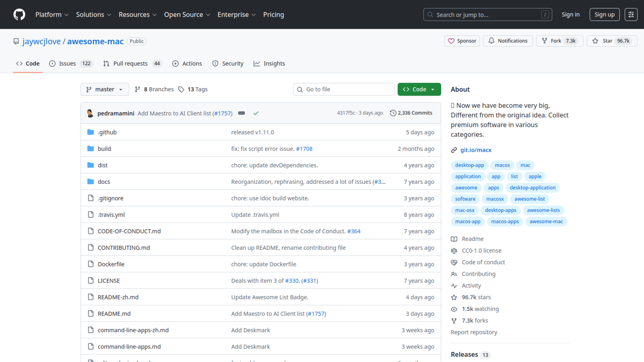644x362 pixels.
Task: Expand the Resources menu
Action: (x=138, y=15)
